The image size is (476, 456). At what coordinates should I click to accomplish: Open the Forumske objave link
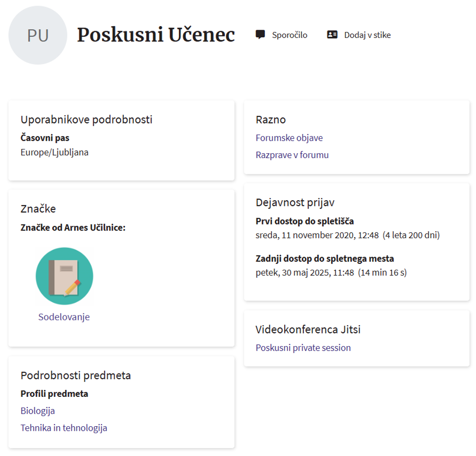click(289, 138)
